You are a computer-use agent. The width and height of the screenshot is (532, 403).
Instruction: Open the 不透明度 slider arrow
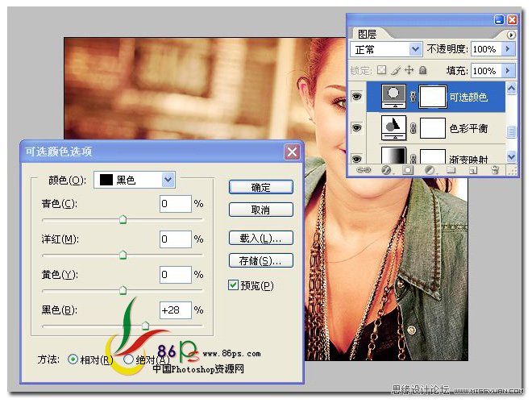tap(508, 49)
